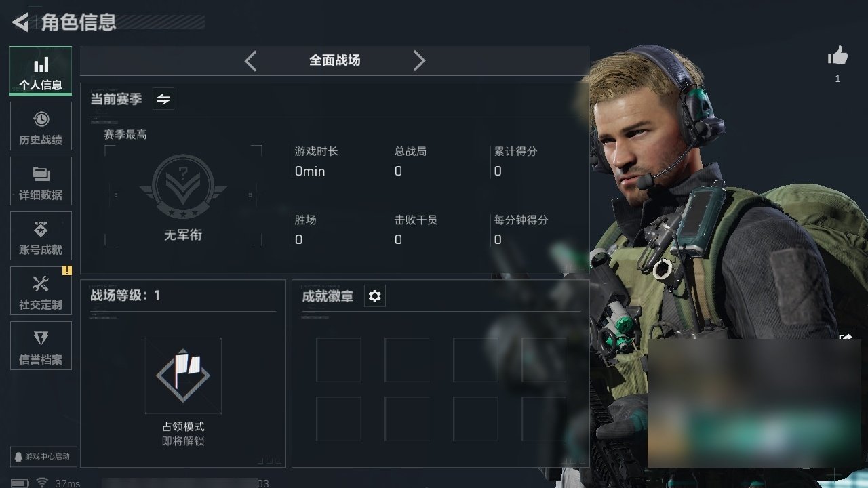This screenshot has width=868, height=488.
Task: Select the 占领模式 flag thumbnail
Action: click(x=183, y=375)
